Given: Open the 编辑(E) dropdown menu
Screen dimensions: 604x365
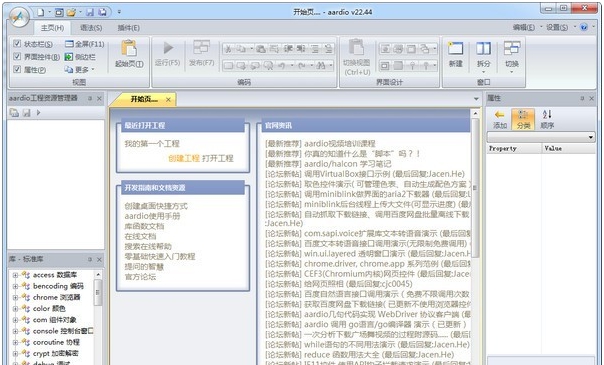Looking at the screenshot, I should tap(527, 27).
